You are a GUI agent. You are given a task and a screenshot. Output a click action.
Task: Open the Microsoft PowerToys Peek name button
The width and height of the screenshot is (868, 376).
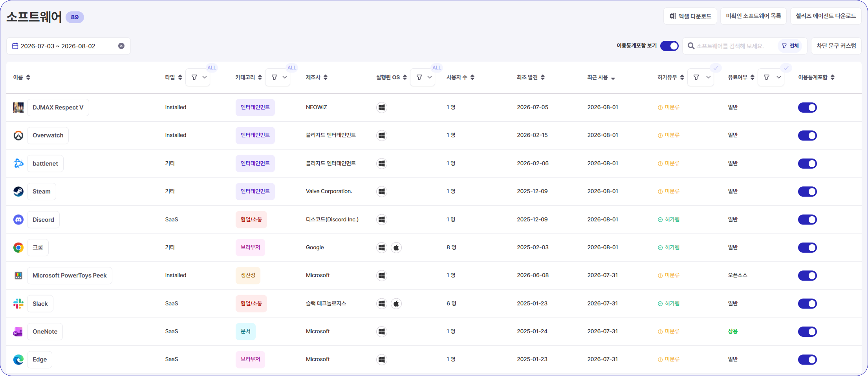click(x=70, y=276)
